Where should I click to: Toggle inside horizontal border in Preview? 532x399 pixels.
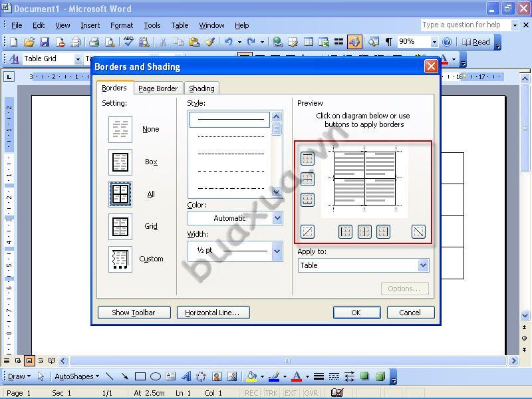pos(307,179)
